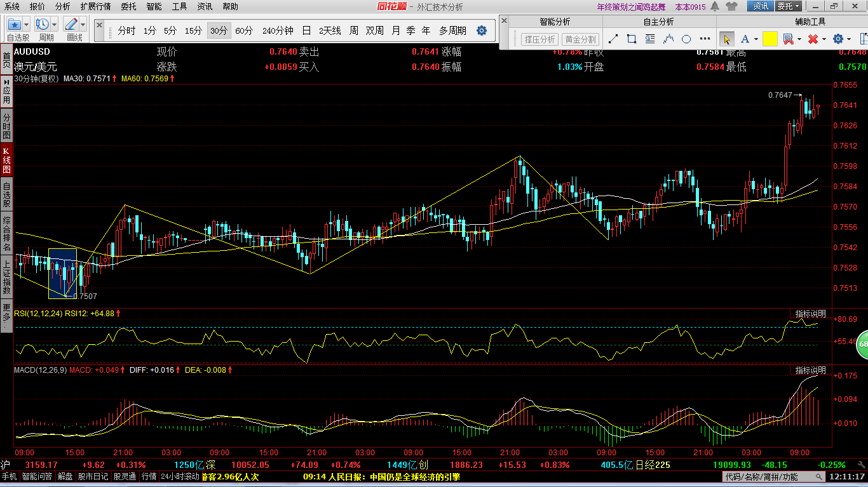The image size is (868, 487).
Task: Click the MACD 指标说明 link
Action: pyautogui.click(x=810, y=370)
